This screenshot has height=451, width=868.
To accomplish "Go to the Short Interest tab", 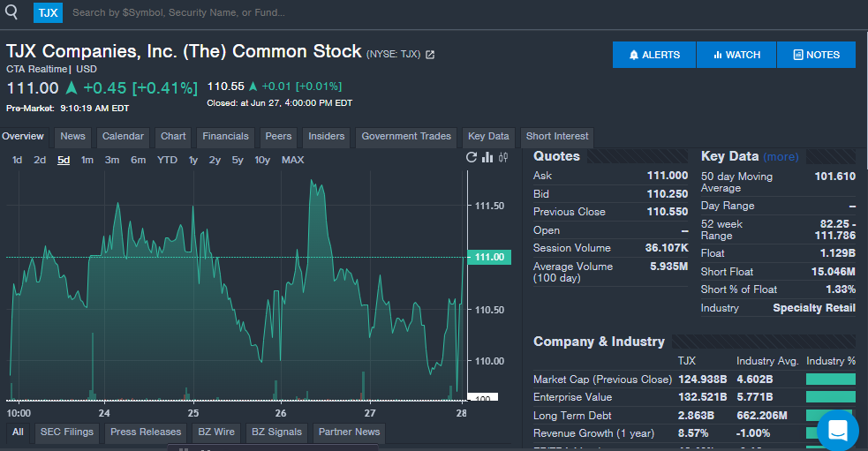I will [557, 137].
